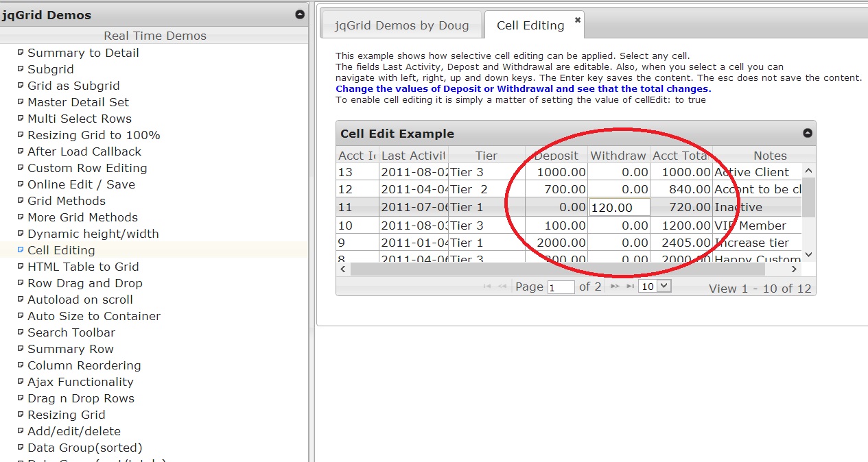Collapse the Cell Edit Example grid

coord(808,134)
